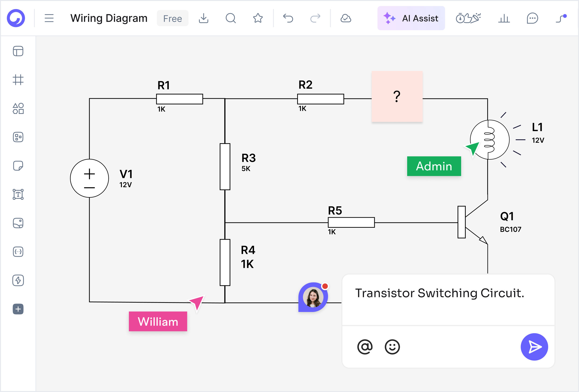The width and height of the screenshot is (579, 392).
Task: Redo the last action
Action: [x=315, y=18]
